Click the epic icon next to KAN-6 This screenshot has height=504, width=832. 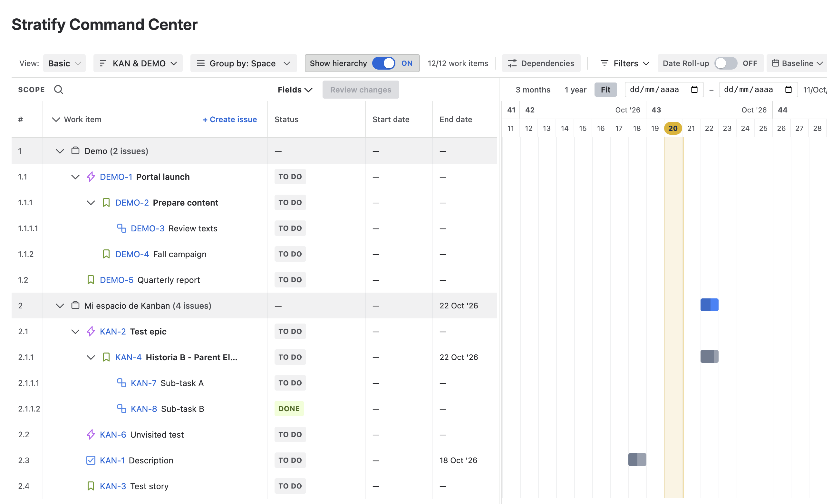tap(91, 434)
